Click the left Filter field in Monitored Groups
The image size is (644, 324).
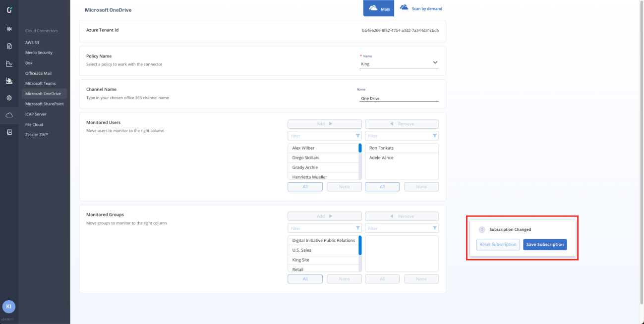click(325, 228)
